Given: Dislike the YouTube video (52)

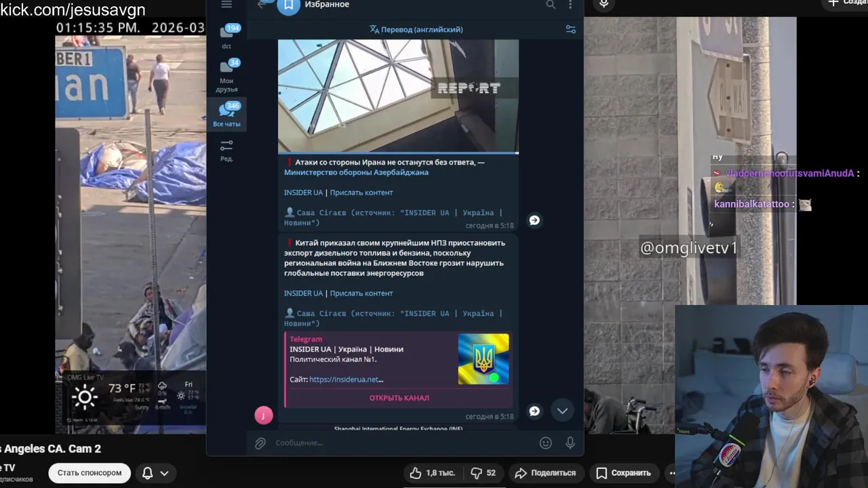Looking at the screenshot, I should [484, 473].
